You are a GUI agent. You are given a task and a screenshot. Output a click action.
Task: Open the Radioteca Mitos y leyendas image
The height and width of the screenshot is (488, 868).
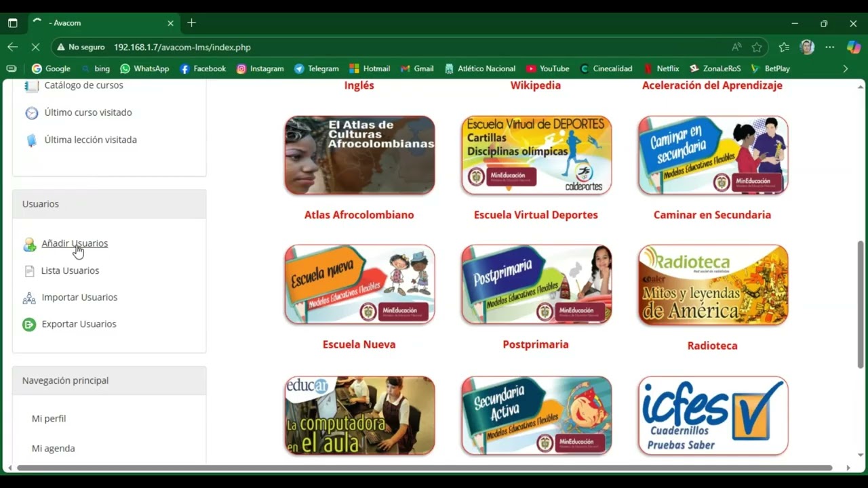(713, 285)
